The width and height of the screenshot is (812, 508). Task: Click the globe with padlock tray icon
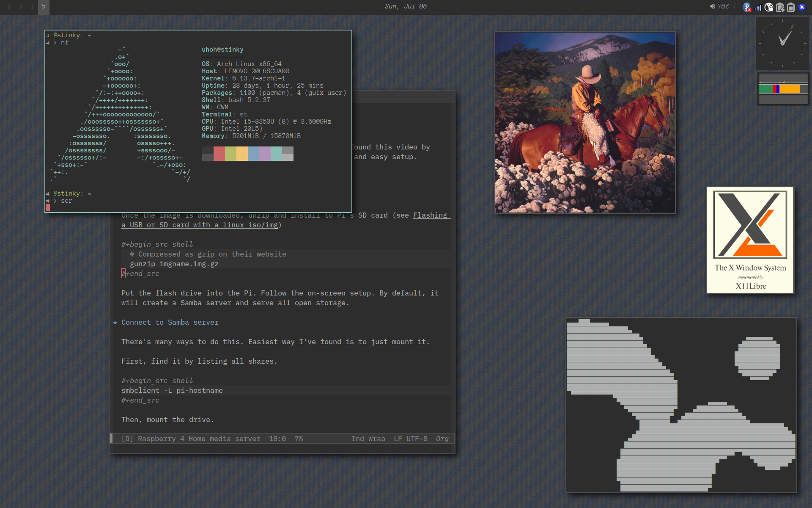point(769,7)
